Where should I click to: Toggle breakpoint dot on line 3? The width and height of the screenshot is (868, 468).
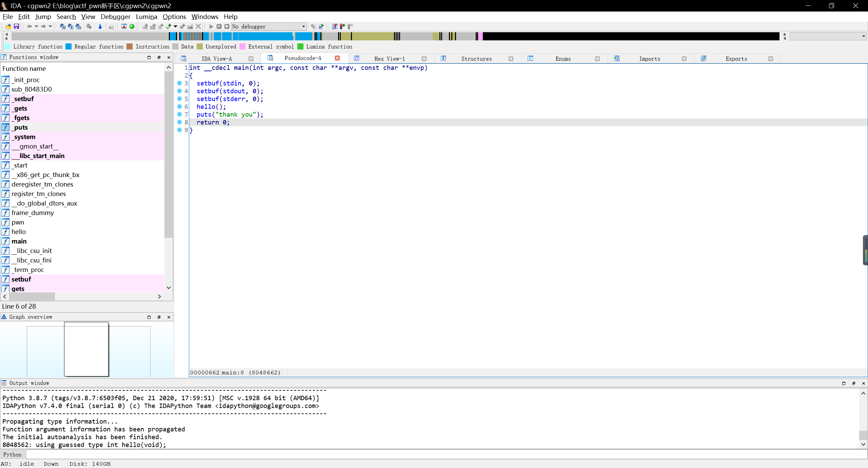(x=180, y=83)
